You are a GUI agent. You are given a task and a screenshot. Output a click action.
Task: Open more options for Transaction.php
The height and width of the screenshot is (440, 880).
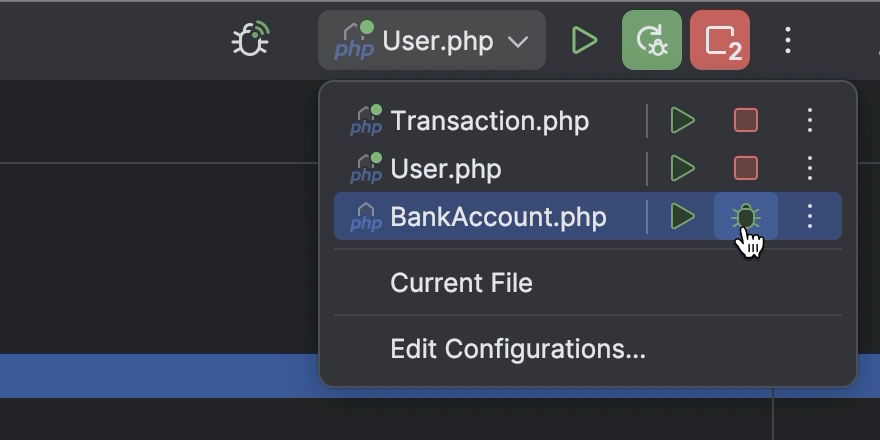810,121
